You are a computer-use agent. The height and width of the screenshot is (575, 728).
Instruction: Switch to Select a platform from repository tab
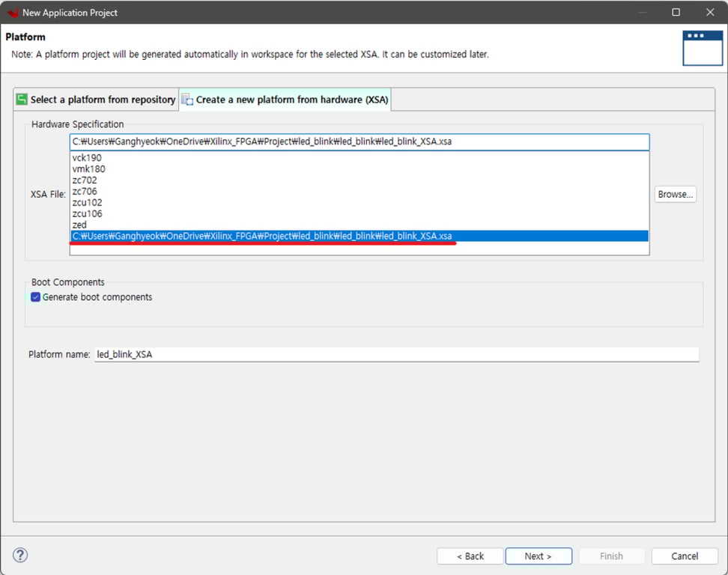click(96, 100)
